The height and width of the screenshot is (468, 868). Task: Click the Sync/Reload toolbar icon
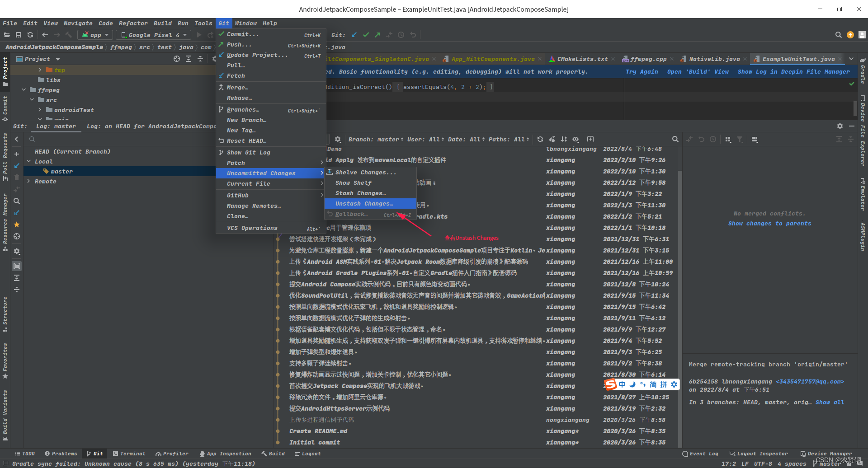click(x=30, y=35)
